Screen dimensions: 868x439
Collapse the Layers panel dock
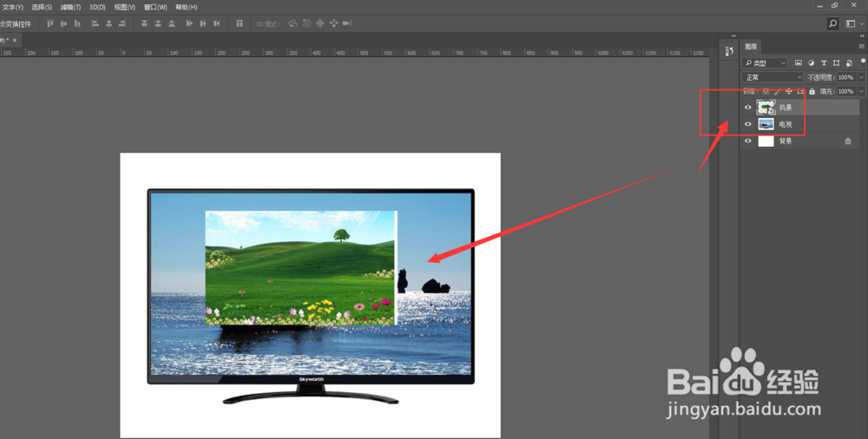point(862,36)
